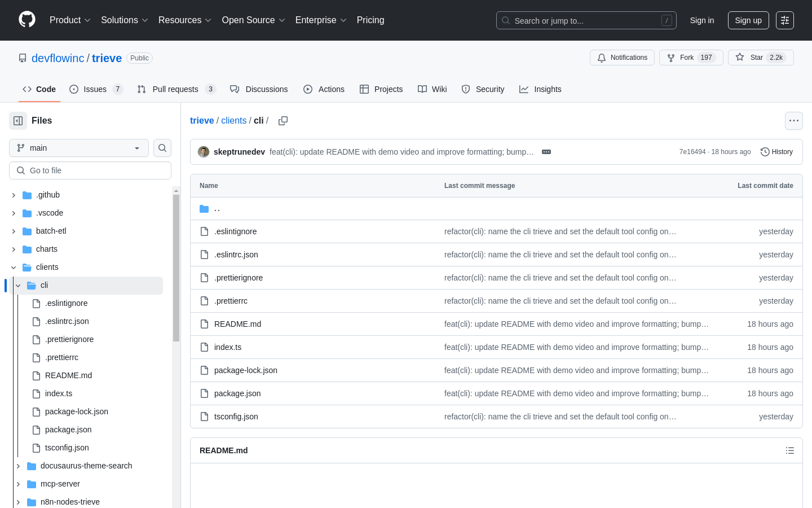Focus the Go to file field
The height and width of the screenshot is (508, 812).
(90, 170)
